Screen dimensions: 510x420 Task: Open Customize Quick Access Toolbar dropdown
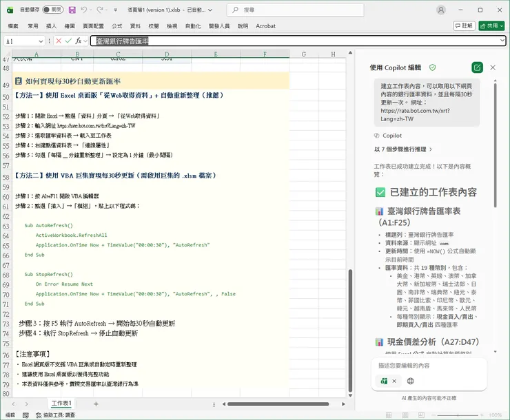click(116, 10)
